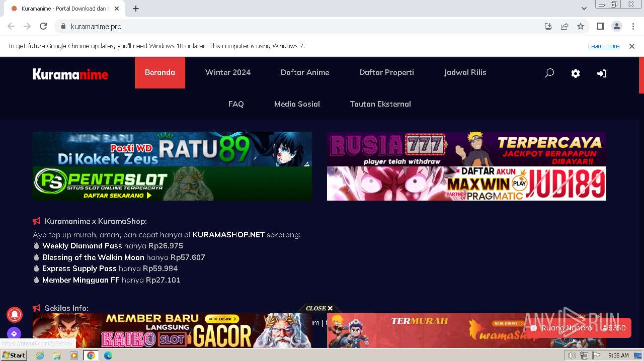Open the Windows Start button
The height and width of the screenshot is (362, 644).
[14, 355]
